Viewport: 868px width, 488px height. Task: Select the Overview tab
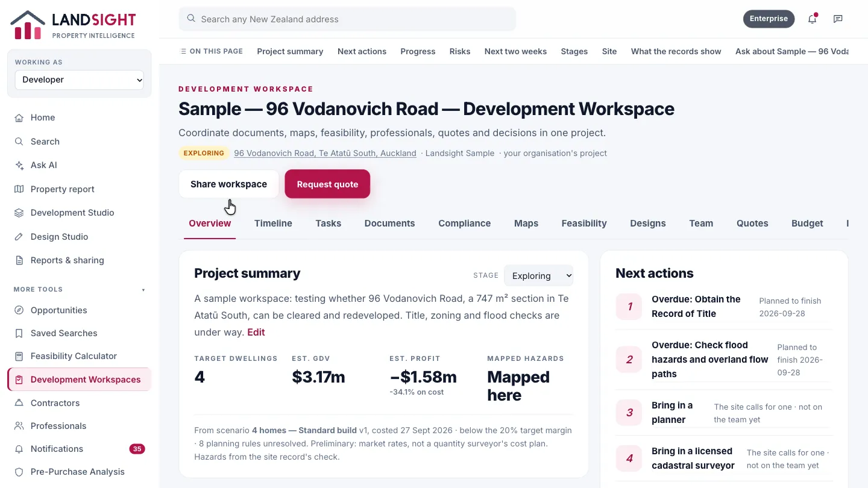point(210,223)
